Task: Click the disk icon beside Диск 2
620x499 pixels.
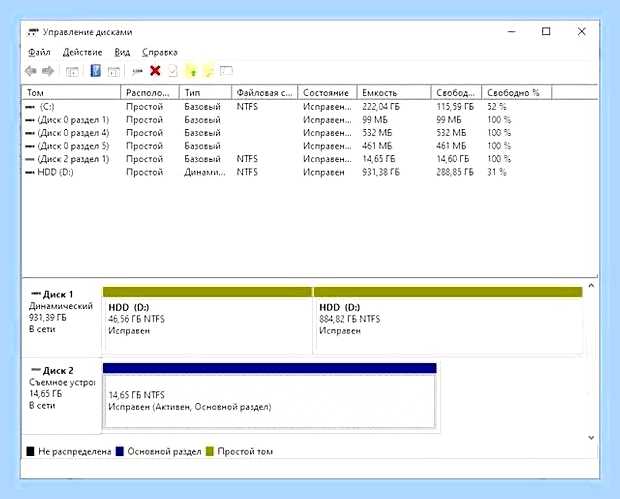Action: [36, 370]
